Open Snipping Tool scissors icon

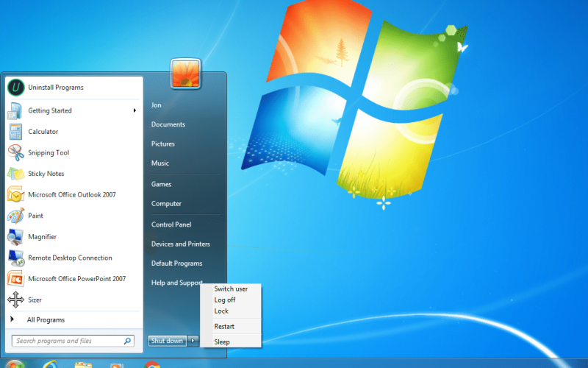(15, 153)
